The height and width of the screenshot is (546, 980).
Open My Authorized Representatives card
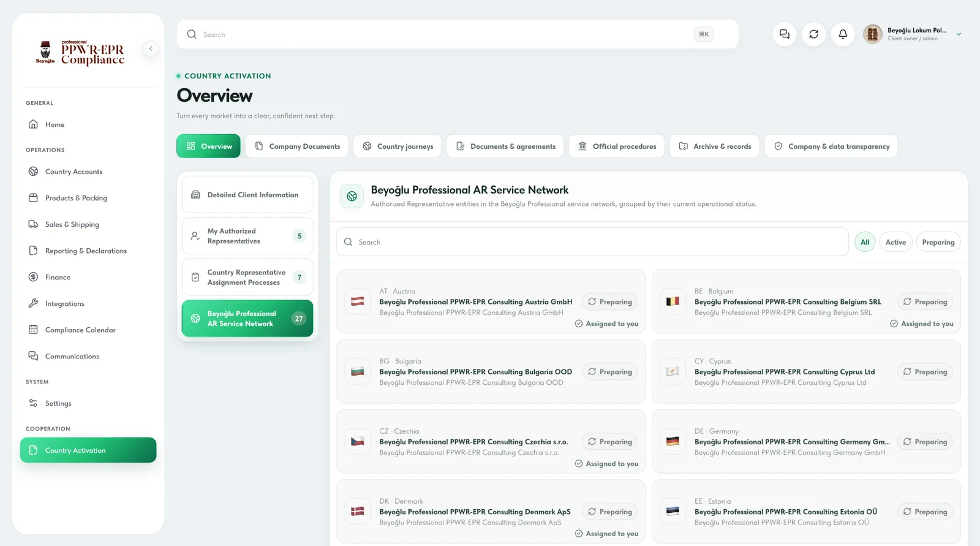click(247, 236)
